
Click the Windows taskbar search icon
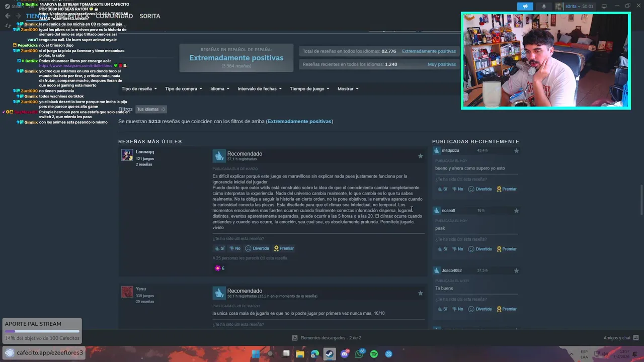pos(271,354)
